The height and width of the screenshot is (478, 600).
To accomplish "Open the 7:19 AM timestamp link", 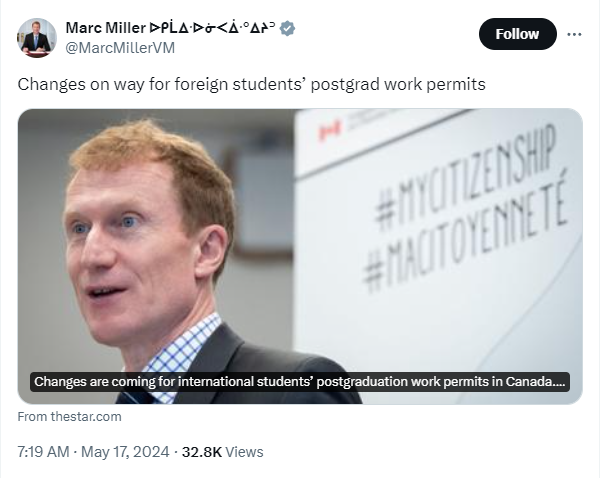I will 43,452.
